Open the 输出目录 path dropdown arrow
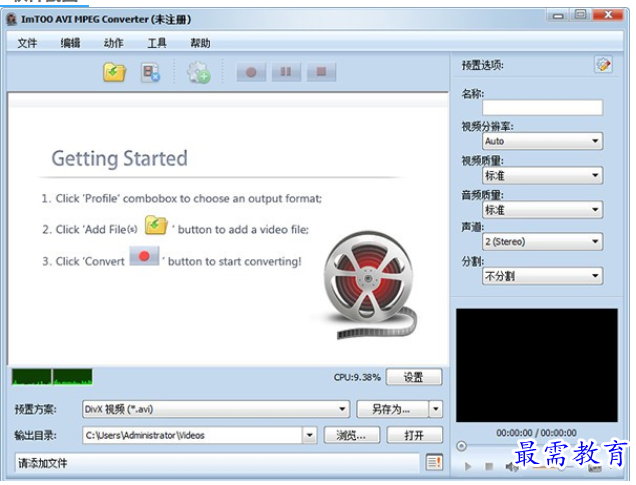 click(309, 436)
